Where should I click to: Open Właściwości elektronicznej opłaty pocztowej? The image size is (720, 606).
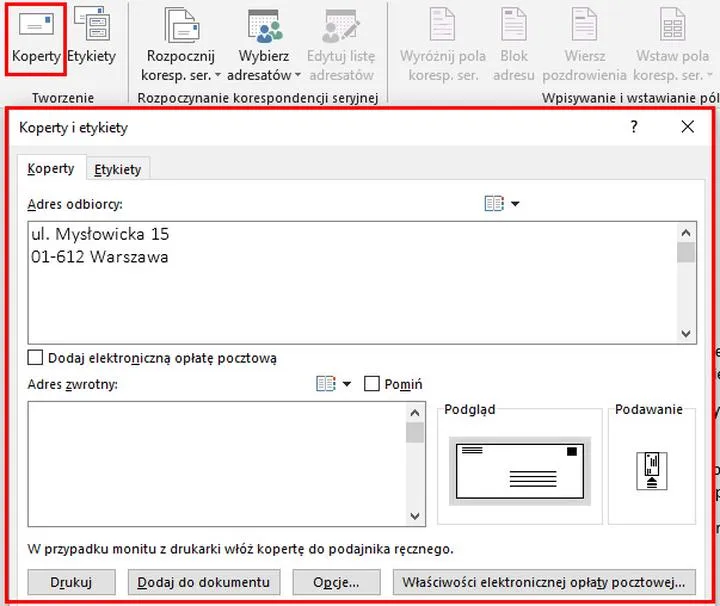pos(544,582)
